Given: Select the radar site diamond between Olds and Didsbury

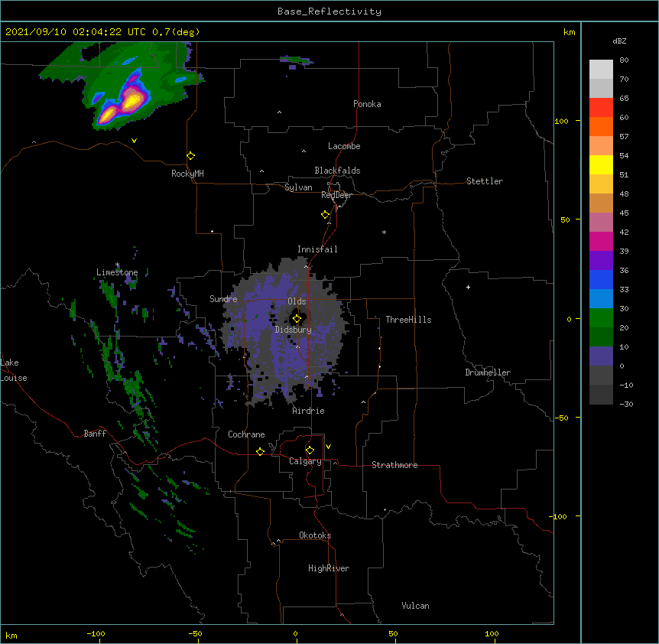Looking at the screenshot, I should click(297, 319).
